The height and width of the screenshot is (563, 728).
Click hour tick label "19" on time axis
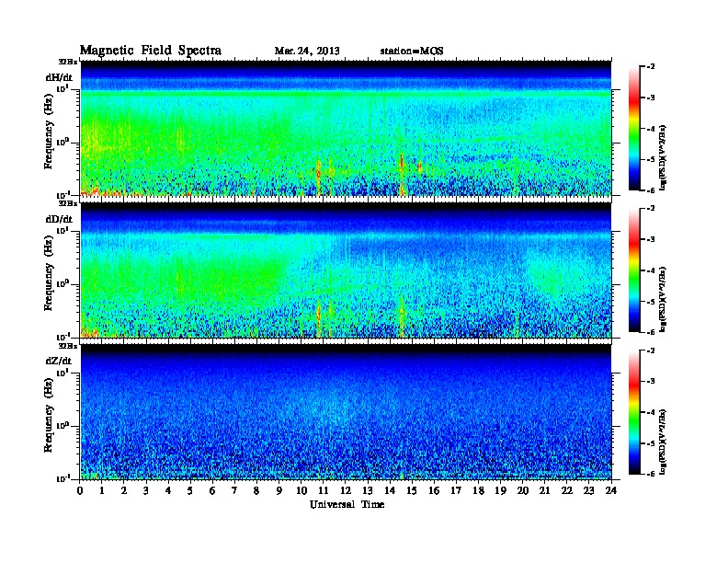[500, 490]
